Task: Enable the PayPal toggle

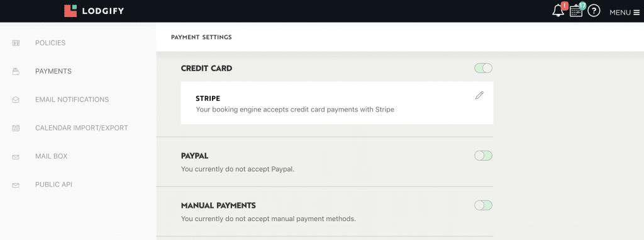Action: tap(483, 156)
